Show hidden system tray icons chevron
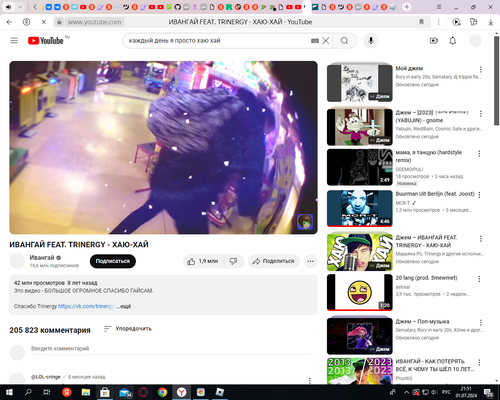The image size is (500, 400). [406, 392]
